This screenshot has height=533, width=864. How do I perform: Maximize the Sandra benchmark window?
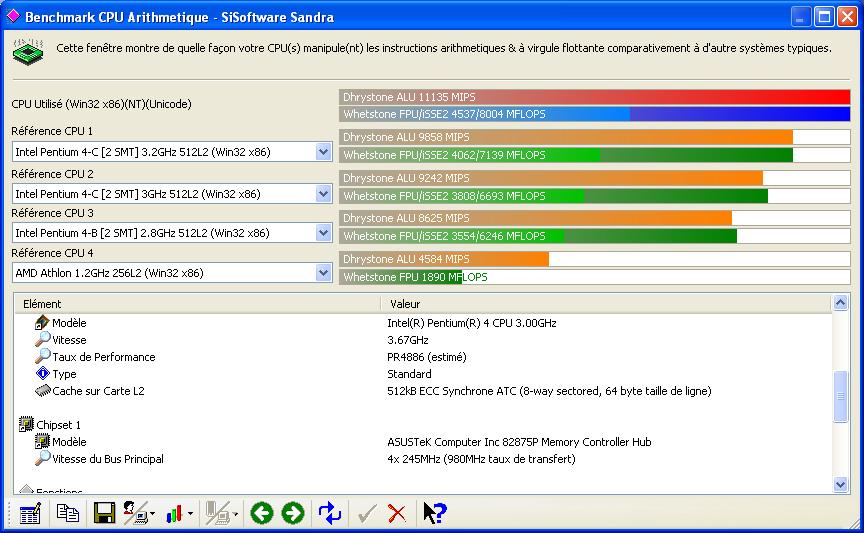[x=824, y=17]
